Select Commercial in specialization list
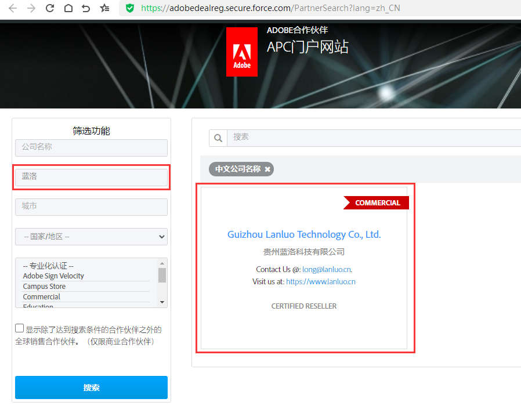This screenshot has width=521, height=420. coord(42,296)
